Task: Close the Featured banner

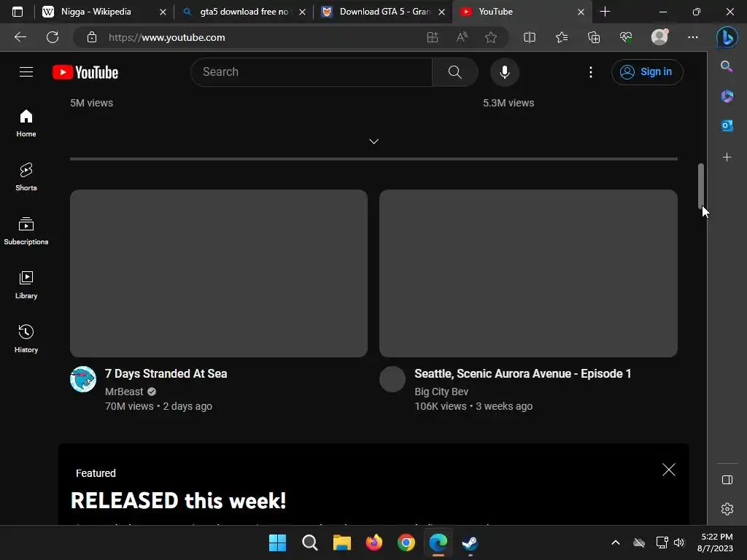Action: point(669,470)
